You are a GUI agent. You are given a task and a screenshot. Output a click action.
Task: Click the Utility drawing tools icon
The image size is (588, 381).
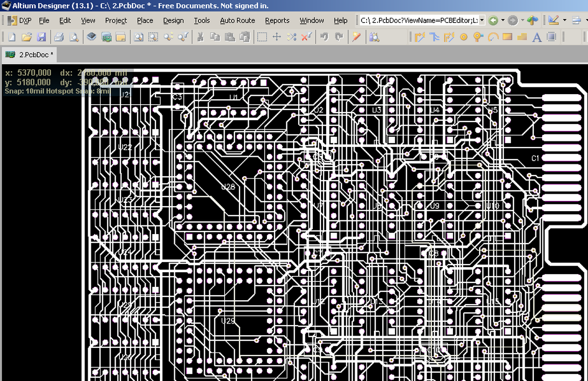coord(553,21)
